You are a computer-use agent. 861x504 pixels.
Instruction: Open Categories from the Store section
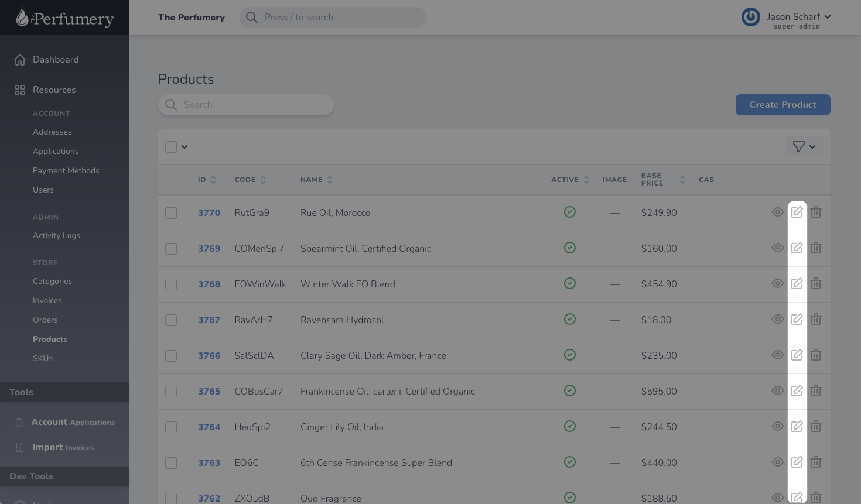52,282
